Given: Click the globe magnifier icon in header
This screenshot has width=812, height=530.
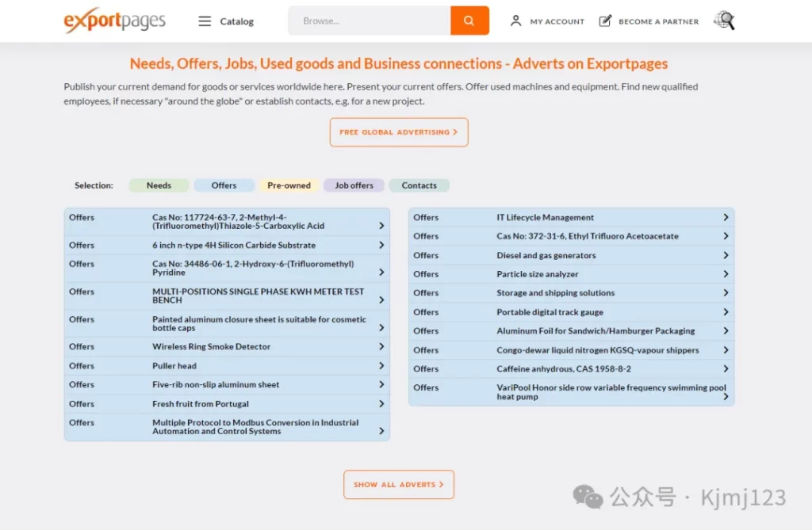Looking at the screenshot, I should pyautogui.click(x=724, y=21).
